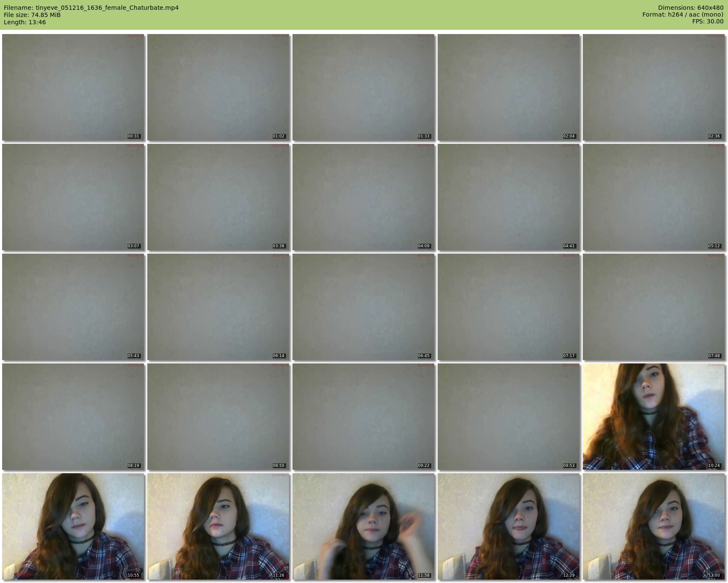Pick the frame stamped 07:48

[x=654, y=307]
